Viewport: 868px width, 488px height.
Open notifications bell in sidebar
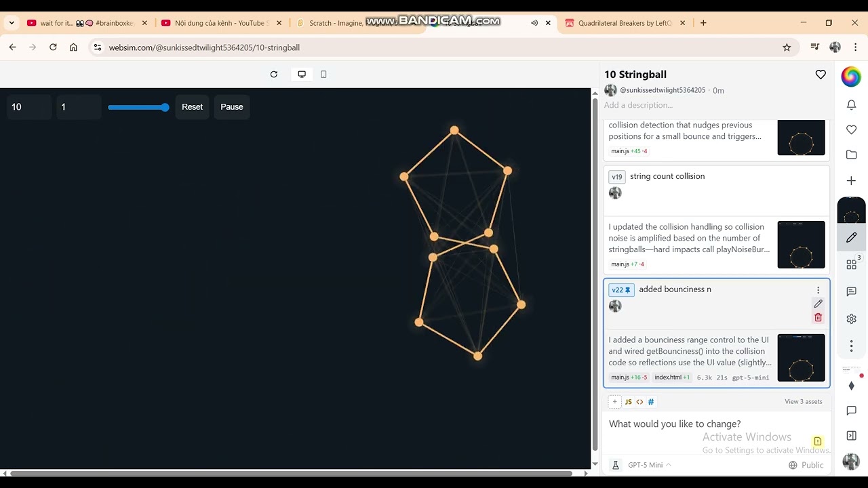tap(852, 105)
